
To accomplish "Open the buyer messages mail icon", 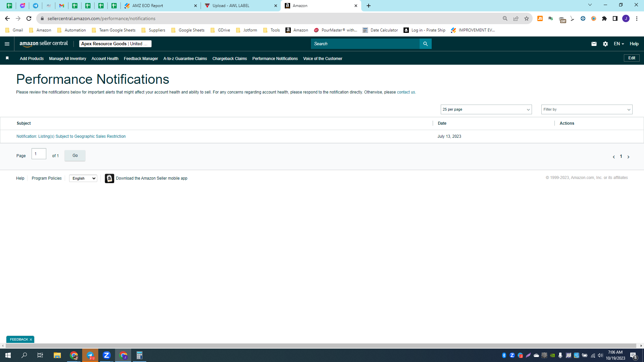I will click(594, 44).
